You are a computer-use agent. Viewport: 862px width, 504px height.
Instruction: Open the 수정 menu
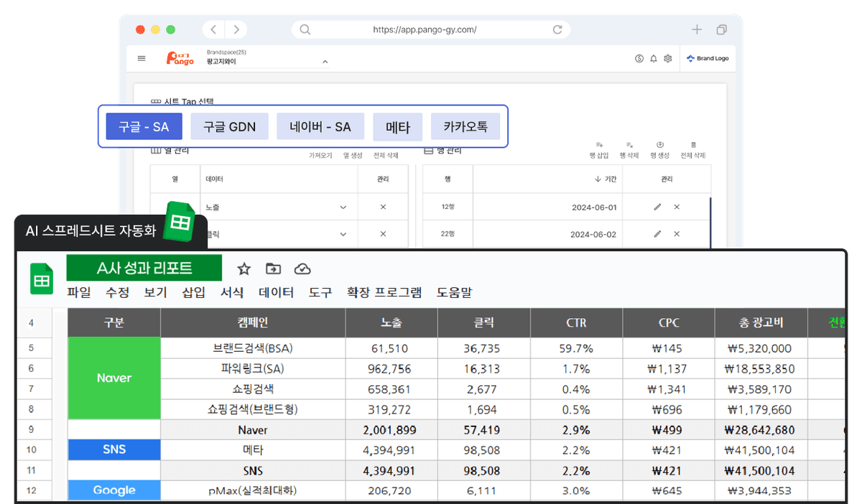click(117, 292)
